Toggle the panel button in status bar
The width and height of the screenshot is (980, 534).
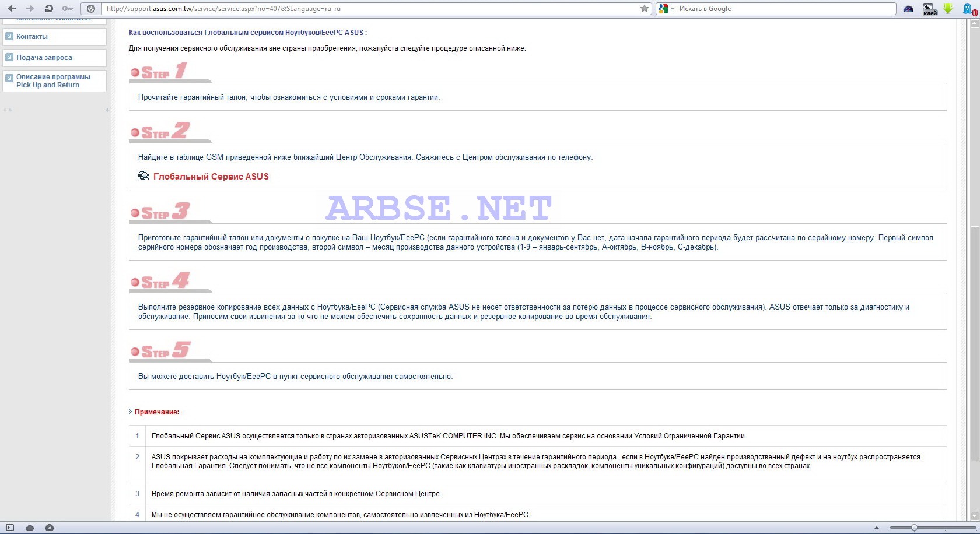pos(10,528)
